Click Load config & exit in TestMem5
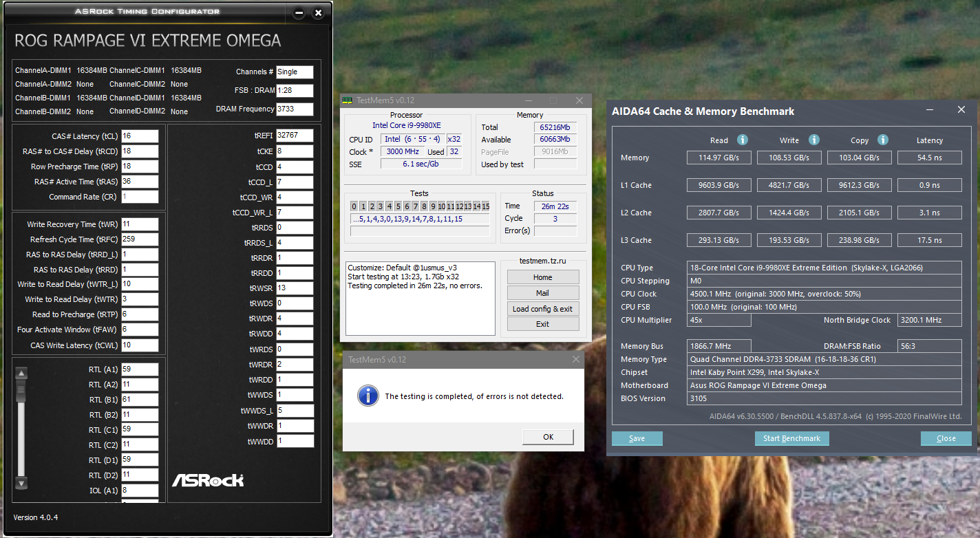 (x=543, y=309)
